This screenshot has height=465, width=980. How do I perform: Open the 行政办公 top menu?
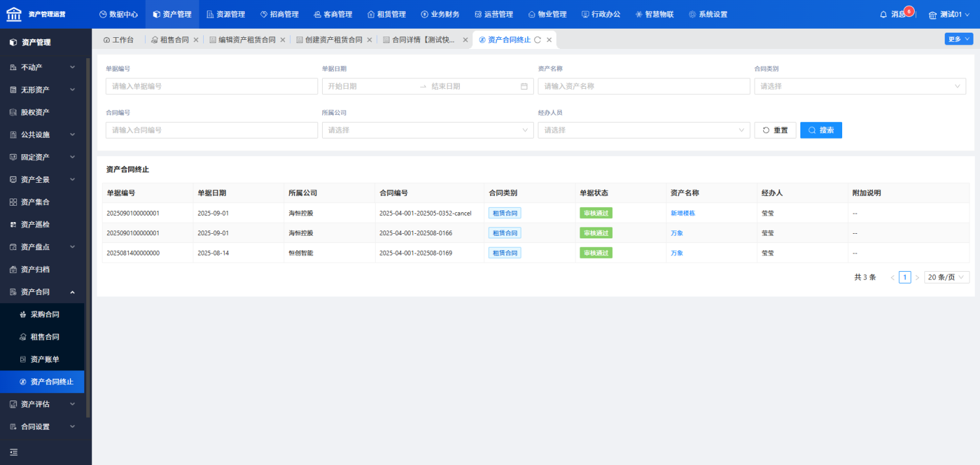click(601, 14)
